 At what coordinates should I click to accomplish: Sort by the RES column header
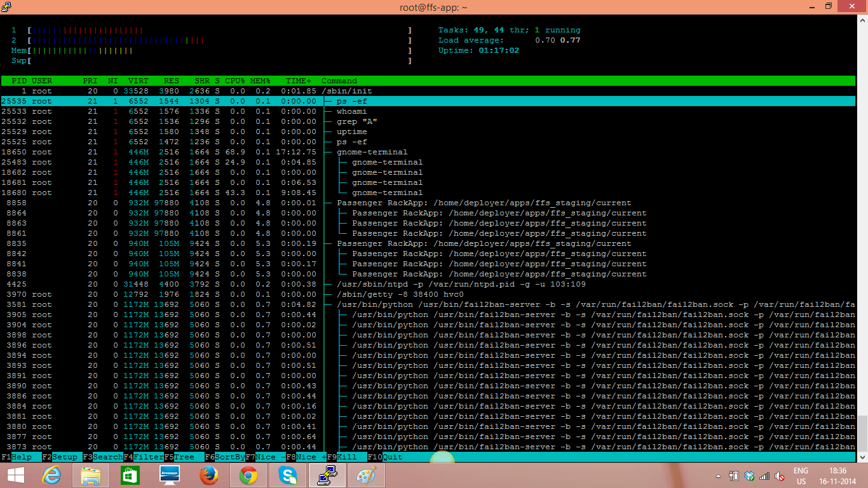tap(172, 81)
